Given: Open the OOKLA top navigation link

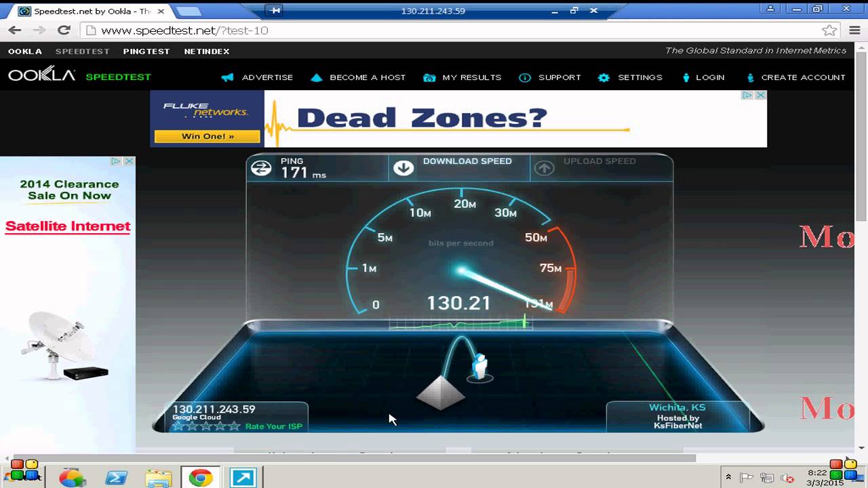Looking at the screenshot, I should [25, 52].
